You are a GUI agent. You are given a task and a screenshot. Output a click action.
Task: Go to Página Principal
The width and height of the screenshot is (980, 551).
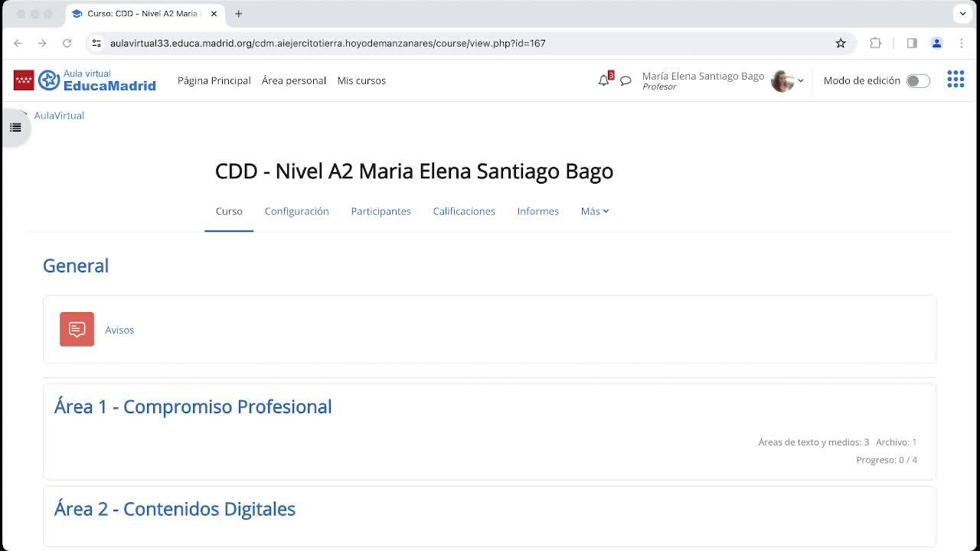point(214,80)
